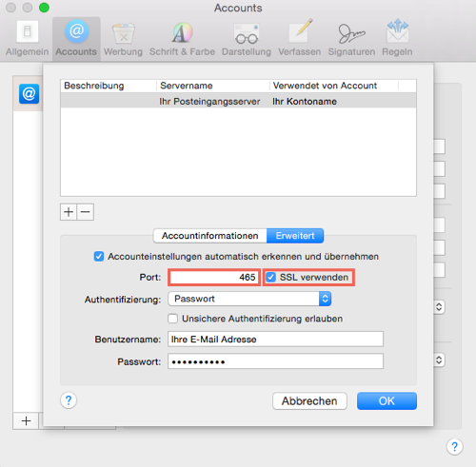
Task: Open the Darstellung glasses pane
Action: [x=247, y=38]
